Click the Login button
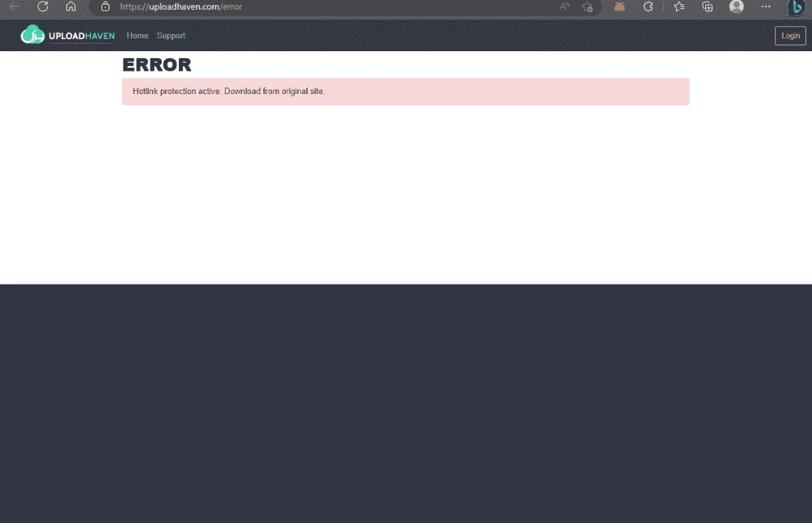Viewport: 812px width, 523px height. click(x=790, y=36)
